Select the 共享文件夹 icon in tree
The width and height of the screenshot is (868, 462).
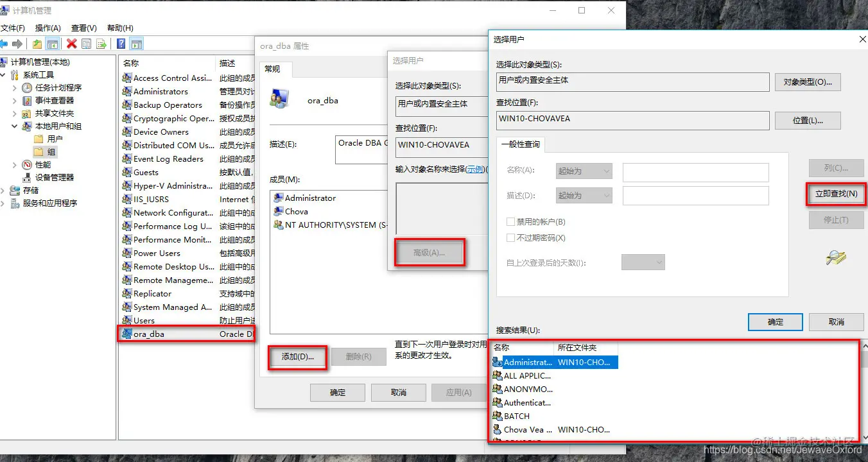[x=27, y=114]
